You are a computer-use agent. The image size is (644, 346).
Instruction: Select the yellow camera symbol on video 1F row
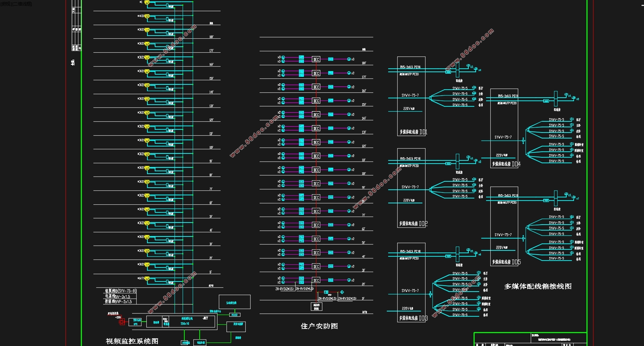point(147,265)
